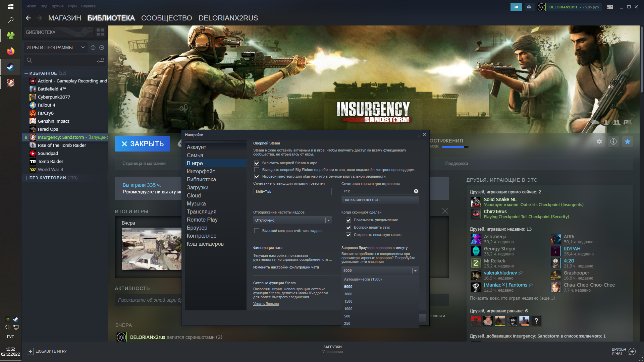Click the Папка скриншотов button

380,200
